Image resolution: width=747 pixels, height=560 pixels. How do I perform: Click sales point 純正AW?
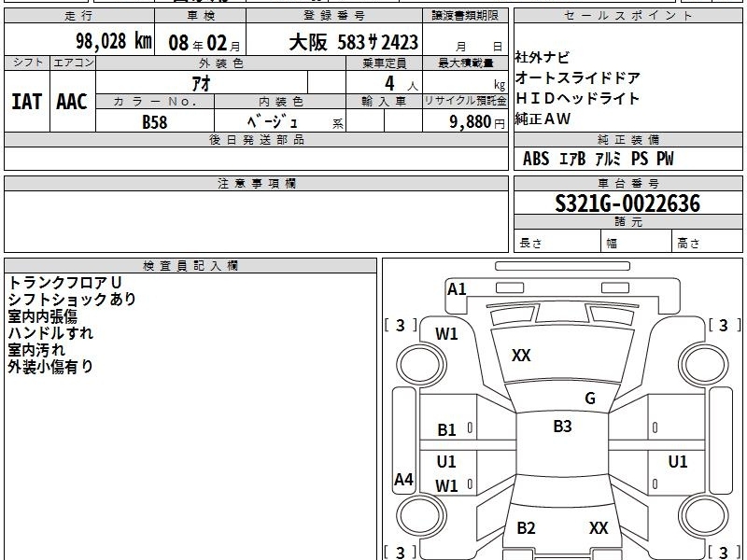coord(543,119)
